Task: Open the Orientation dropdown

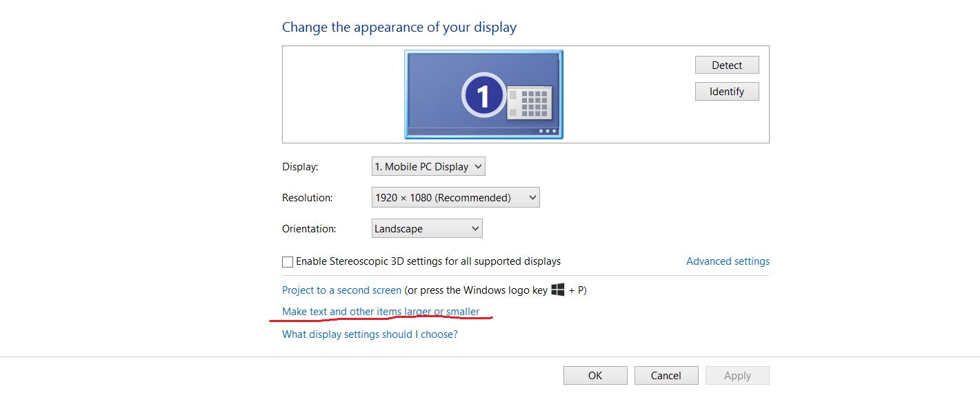Action: 427,228
